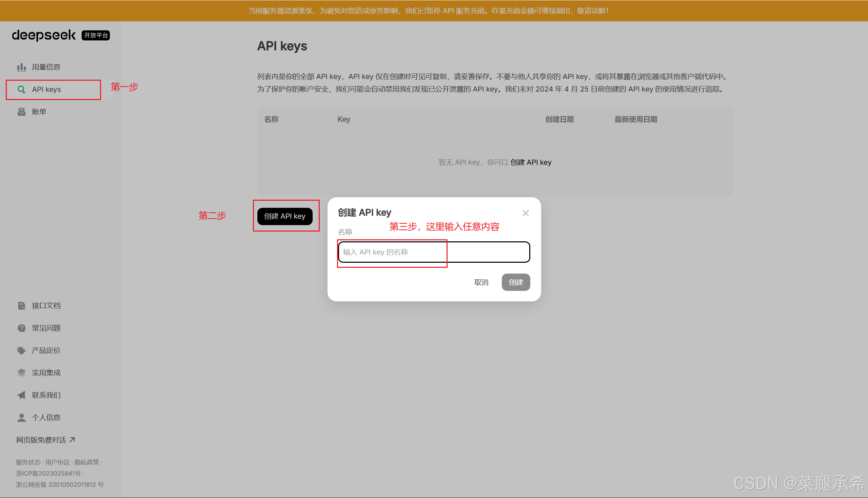868x498 pixels.
Task: Click the 最新使用日期 column header
Action: pyautogui.click(x=636, y=119)
